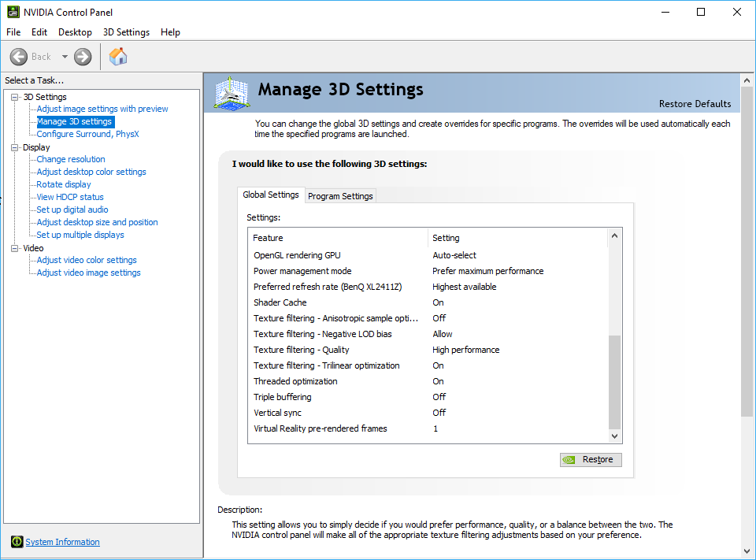Click the NVIDIA Control Panel title icon
Screen dimensions: 756x560
(13, 12)
